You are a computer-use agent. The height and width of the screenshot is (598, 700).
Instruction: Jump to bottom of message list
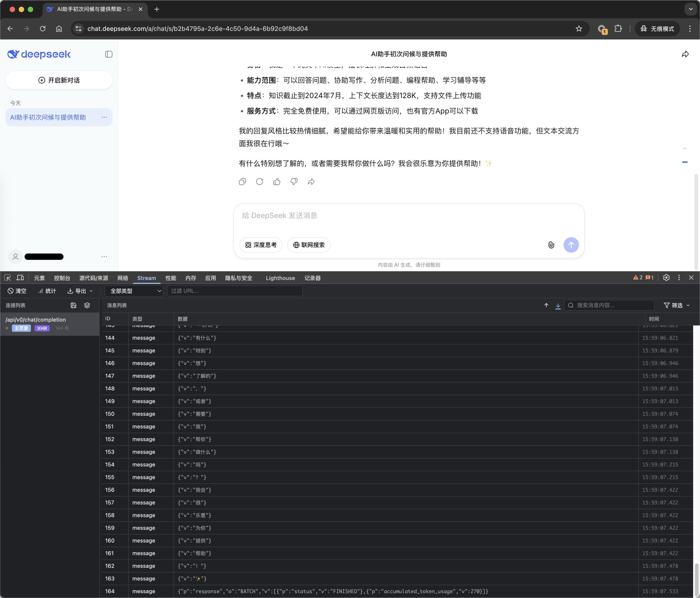(x=558, y=306)
